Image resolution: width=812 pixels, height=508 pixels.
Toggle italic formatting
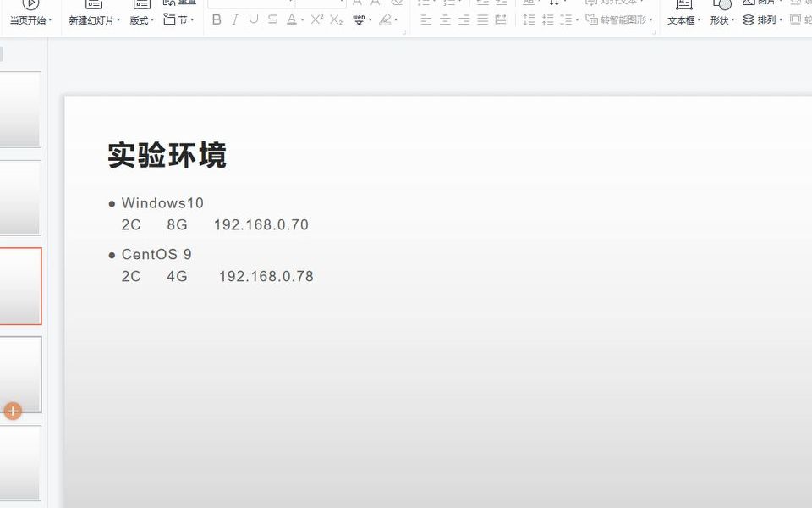tap(234, 19)
